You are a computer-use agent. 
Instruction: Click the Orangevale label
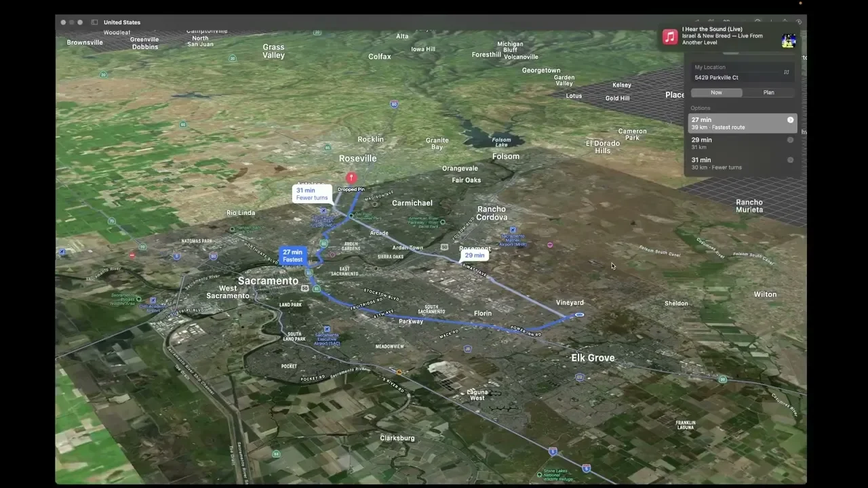click(460, 169)
